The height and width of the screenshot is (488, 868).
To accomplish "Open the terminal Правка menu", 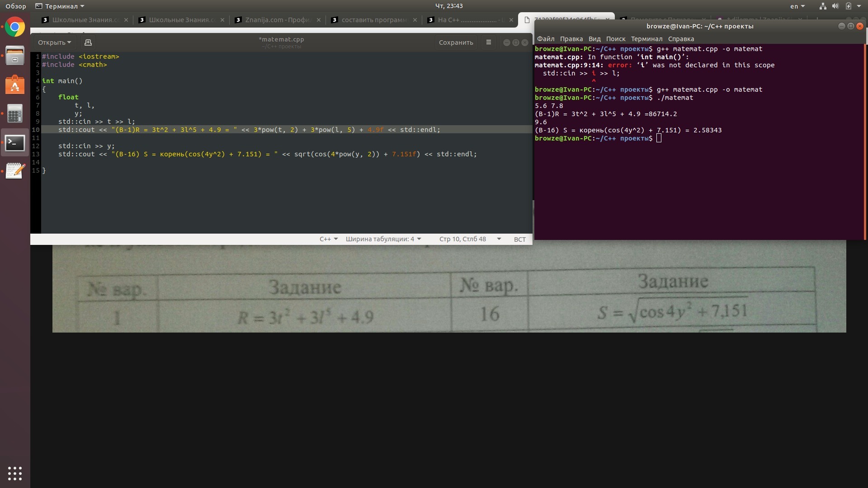I will coord(571,39).
